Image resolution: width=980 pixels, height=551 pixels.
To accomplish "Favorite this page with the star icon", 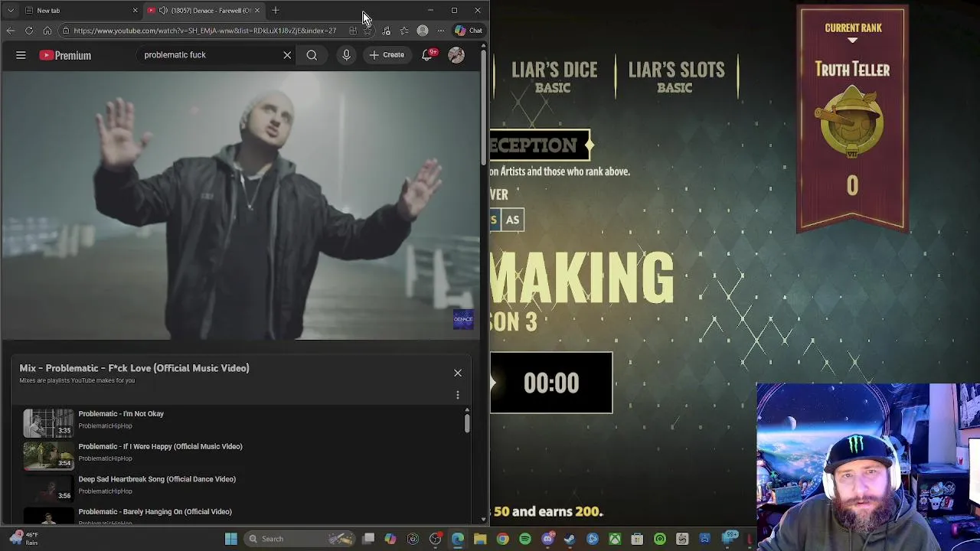I will (368, 31).
